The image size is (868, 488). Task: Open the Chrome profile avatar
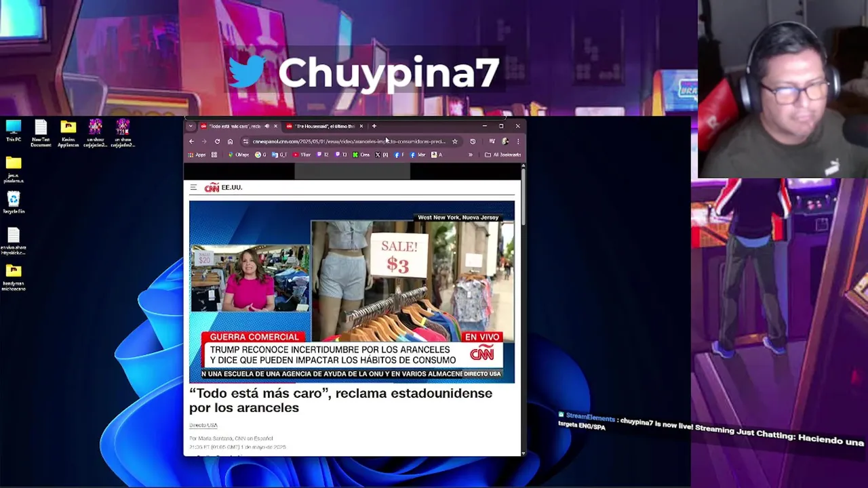505,142
